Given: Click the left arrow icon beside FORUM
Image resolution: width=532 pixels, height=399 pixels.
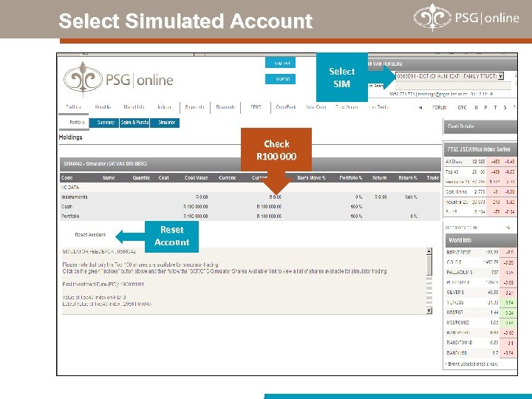Looking at the screenshot, I should (420, 108).
